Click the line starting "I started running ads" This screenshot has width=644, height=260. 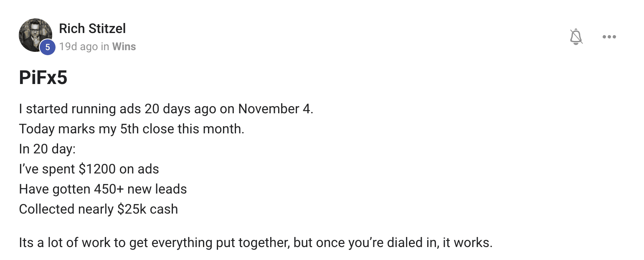pyautogui.click(x=166, y=109)
